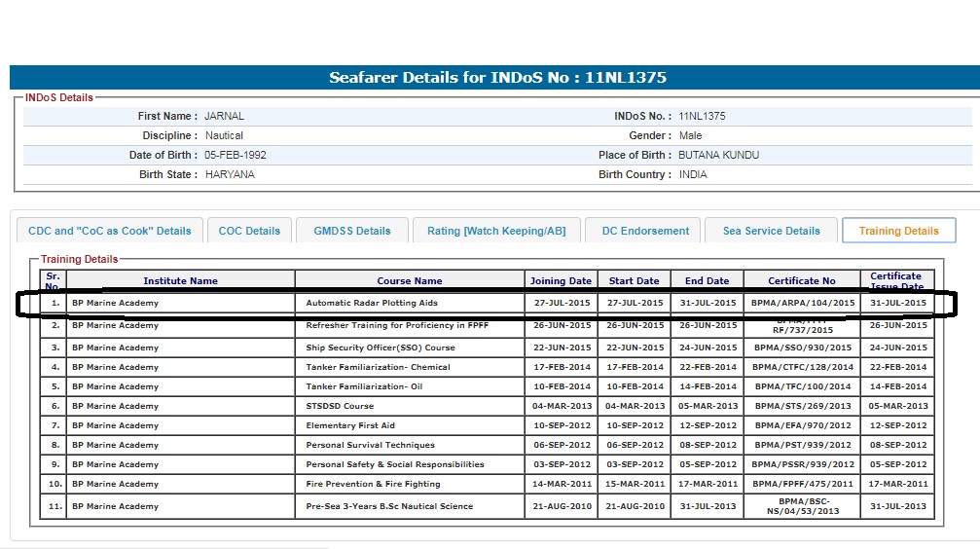Click the INDoS No. value 11NL1375
Viewport: 980px width, 549px height.
pyautogui.click(x=702, y=116)
